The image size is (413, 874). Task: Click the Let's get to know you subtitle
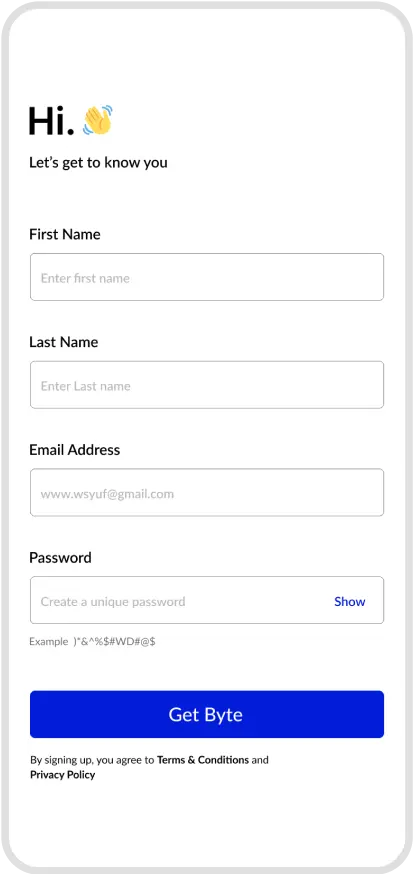pyautogui.click(x=98, y=163)
